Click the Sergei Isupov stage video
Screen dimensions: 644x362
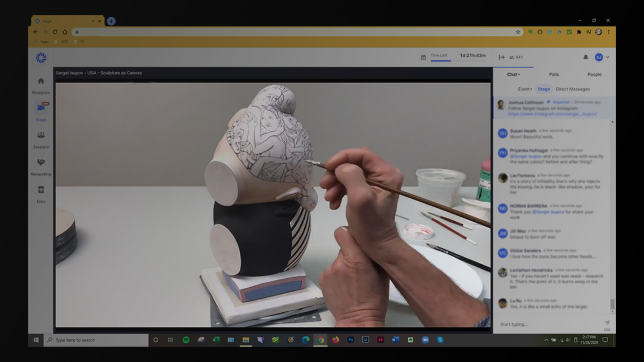click(x=273, y=205)
